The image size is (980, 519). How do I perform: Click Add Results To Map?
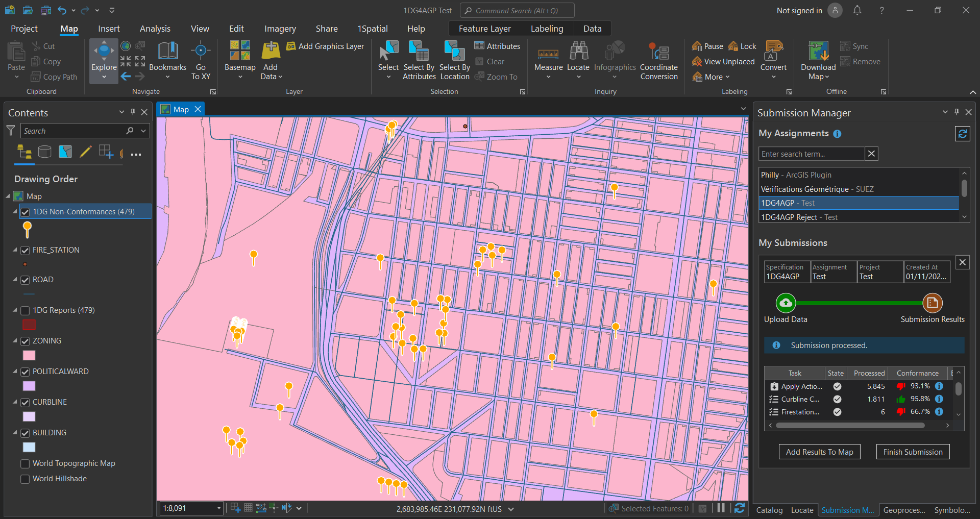[819, 452]
